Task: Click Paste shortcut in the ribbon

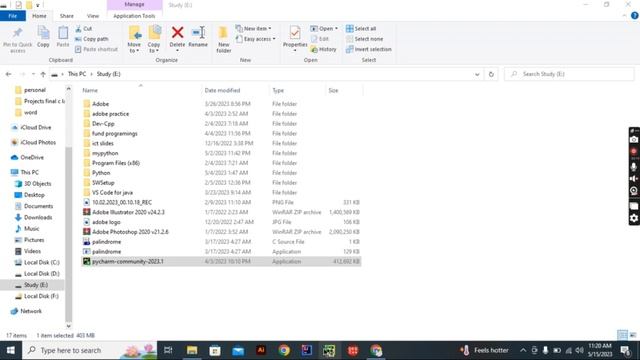Action: 96,49
